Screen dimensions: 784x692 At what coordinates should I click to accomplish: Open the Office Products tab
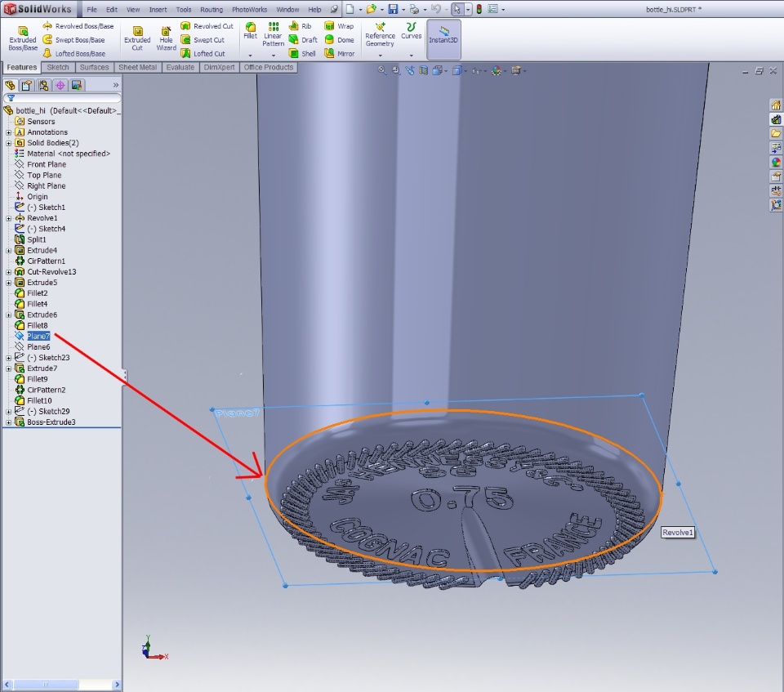tap(269, 68)
